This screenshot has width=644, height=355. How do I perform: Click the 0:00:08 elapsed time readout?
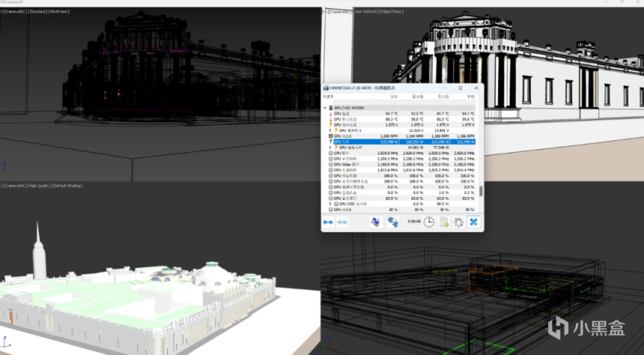pos(414,222)
